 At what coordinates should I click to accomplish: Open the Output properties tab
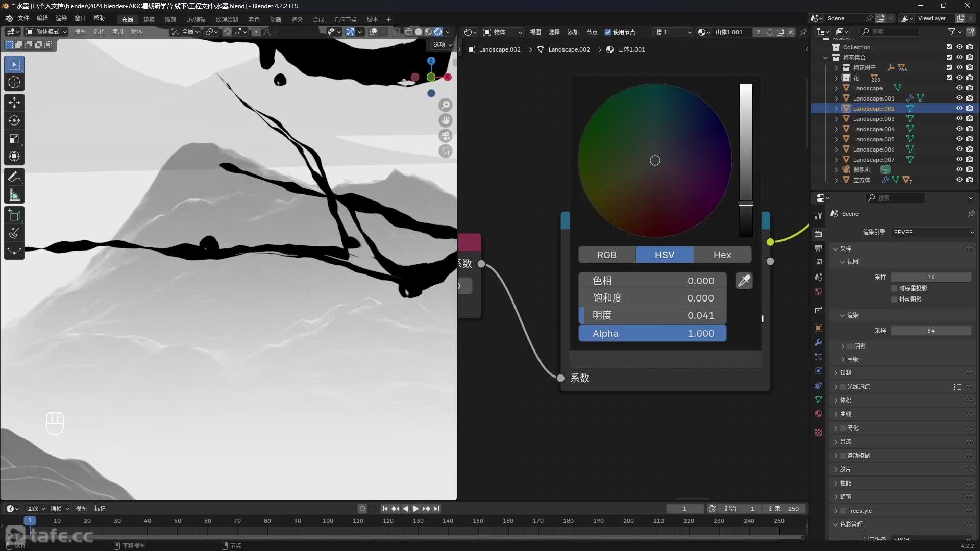coord(818,248)
